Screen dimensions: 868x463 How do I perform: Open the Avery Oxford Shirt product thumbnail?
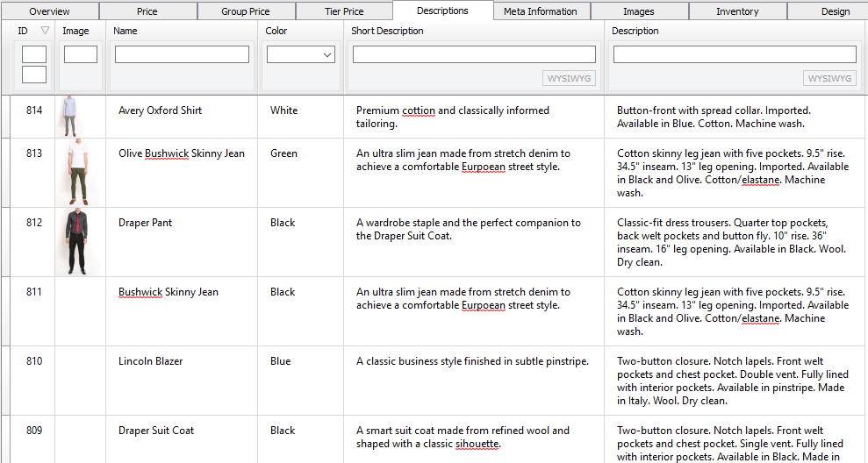(71, 115)
